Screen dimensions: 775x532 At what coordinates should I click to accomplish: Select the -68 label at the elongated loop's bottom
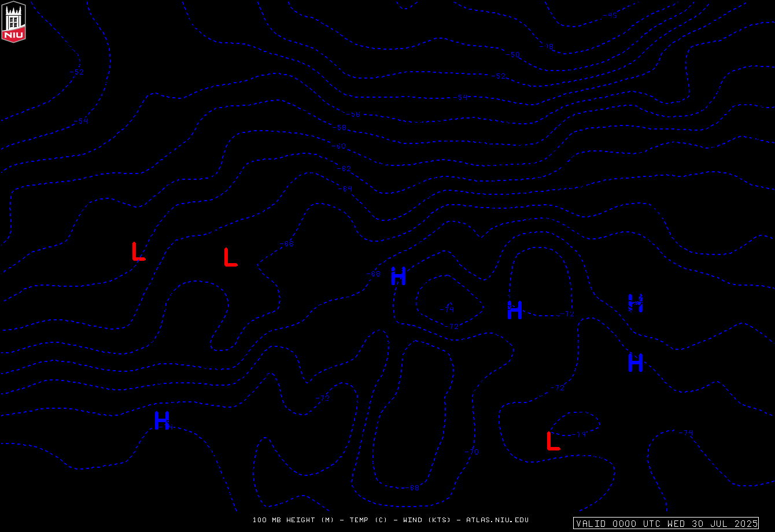tap(412, 488)
